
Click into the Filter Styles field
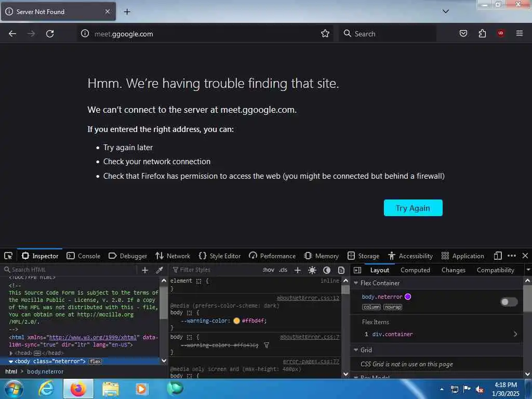(214, 270)
